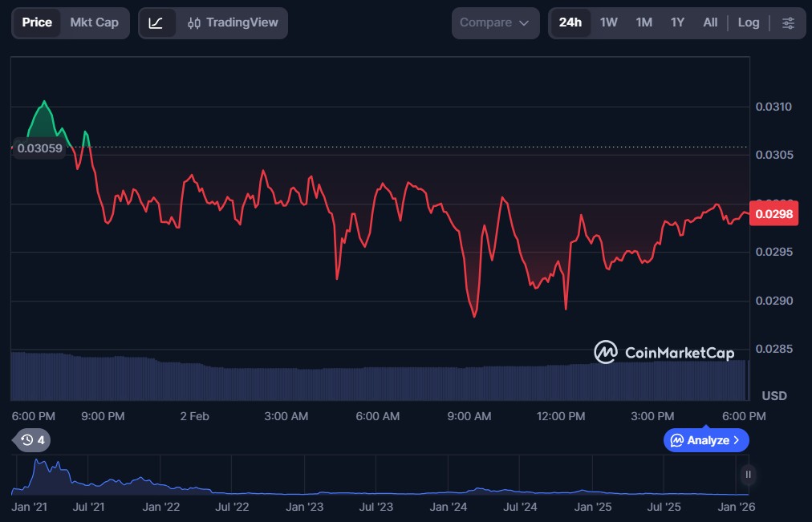Screen dimensions: 812x522
Task: Toggle the Log scale option
Action: coord(748,22)
